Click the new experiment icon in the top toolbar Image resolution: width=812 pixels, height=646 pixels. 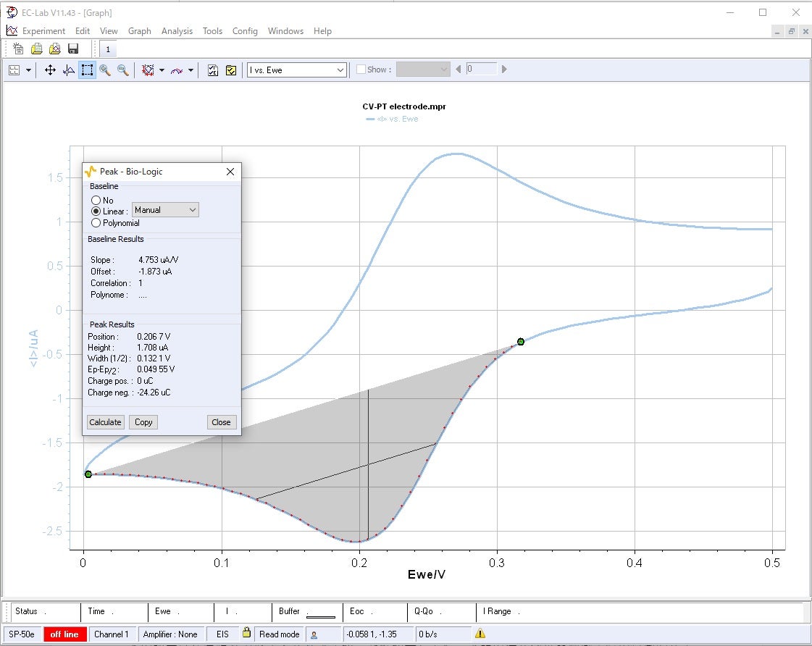tap(18, 49)
